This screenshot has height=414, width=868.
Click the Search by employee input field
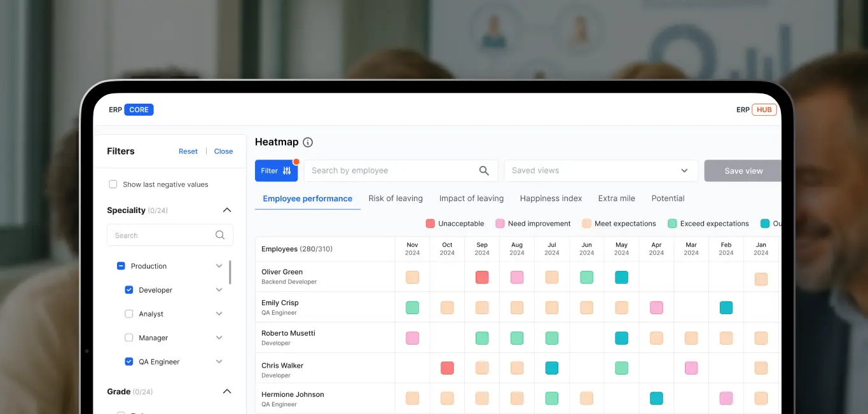click(x=391, y=170)
